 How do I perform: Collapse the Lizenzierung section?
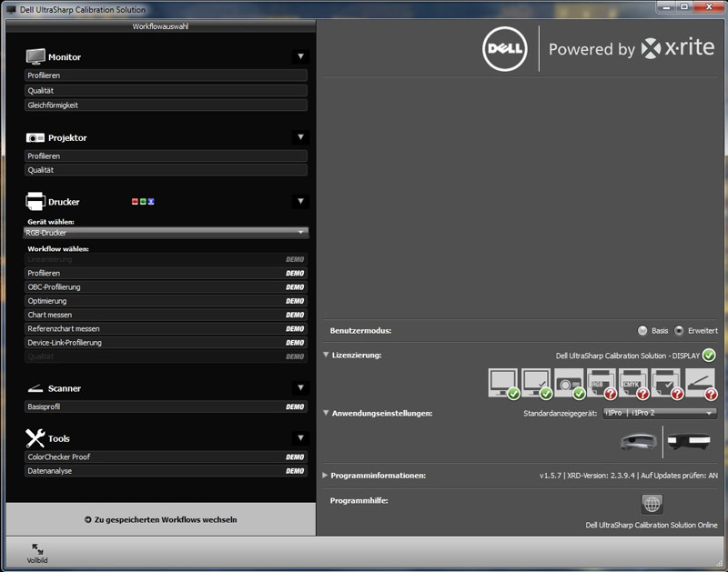click(x=326, y=355)
